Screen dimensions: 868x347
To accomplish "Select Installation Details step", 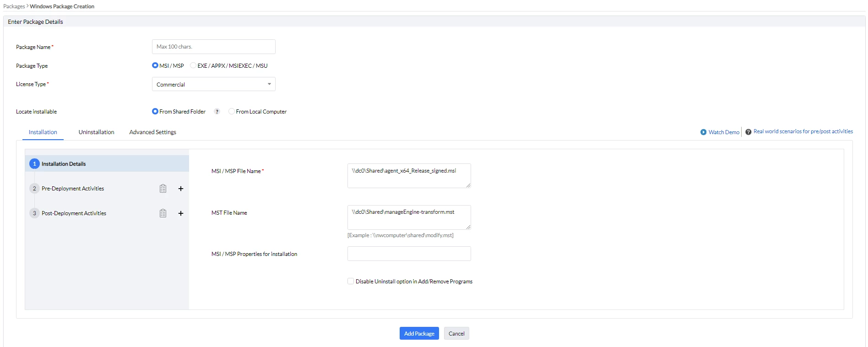I will pos(107,163).
